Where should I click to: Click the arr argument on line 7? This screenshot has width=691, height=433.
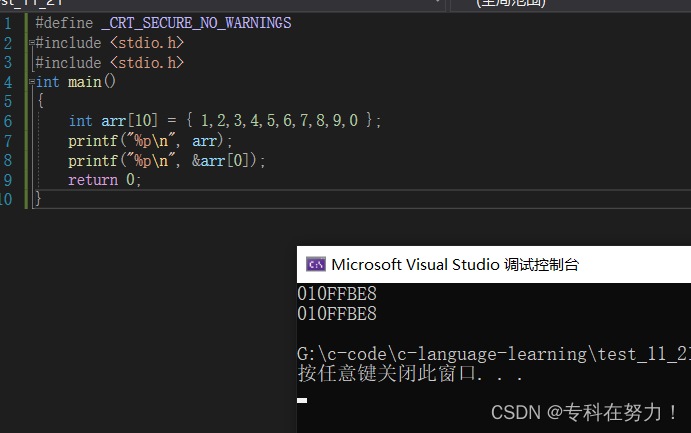coord(204,141)
